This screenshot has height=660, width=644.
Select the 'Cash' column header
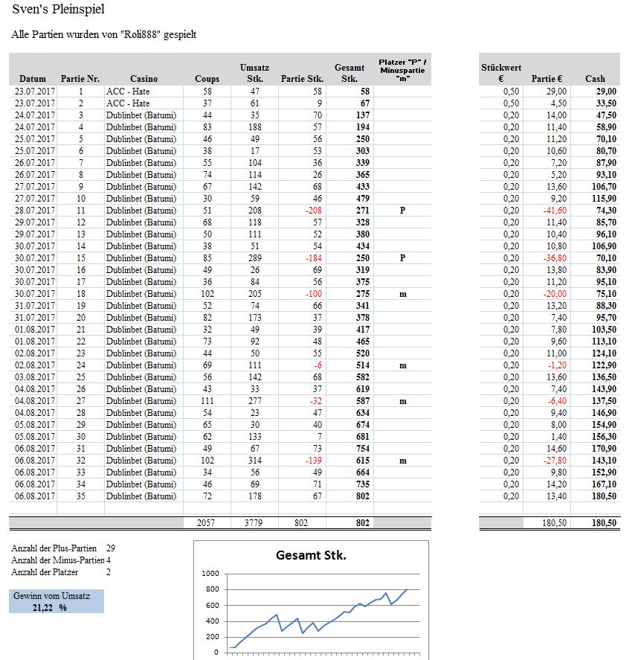click(595, 79)
